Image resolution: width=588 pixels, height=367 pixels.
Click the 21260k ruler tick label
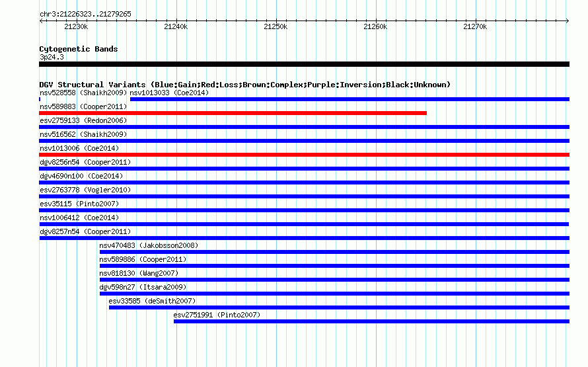click(x=375, y=26)
